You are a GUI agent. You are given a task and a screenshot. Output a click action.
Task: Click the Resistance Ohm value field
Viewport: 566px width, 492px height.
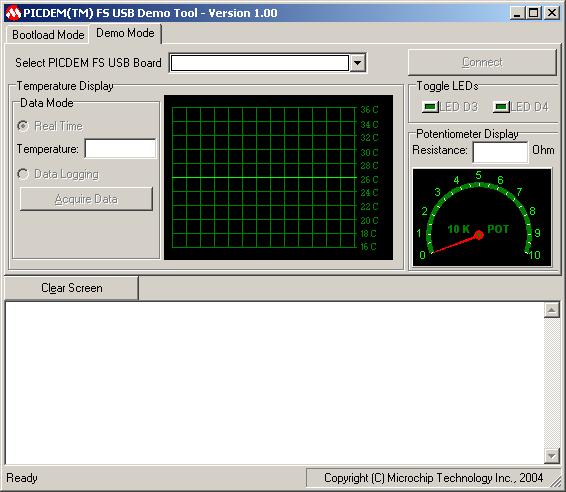tap(500, 152)
